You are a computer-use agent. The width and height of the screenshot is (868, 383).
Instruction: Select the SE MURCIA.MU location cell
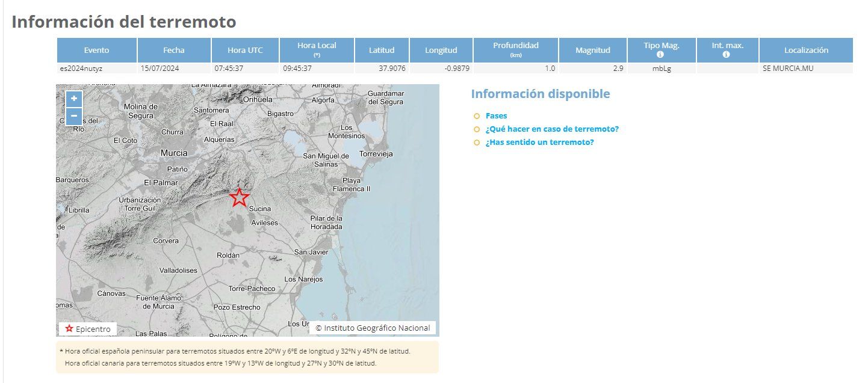click(788, 69)
